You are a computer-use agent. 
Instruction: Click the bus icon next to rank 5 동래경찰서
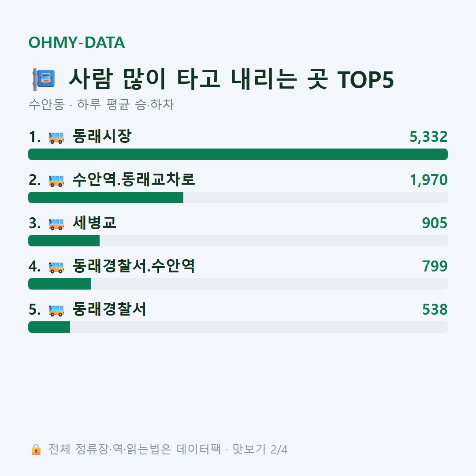pyautogui.click(x=56, y=310)
